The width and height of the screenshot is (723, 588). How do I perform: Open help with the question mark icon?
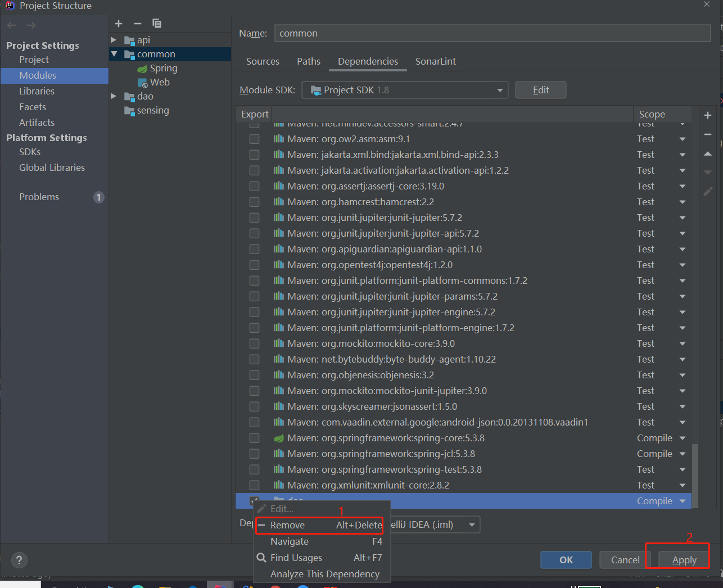(19, 560)
